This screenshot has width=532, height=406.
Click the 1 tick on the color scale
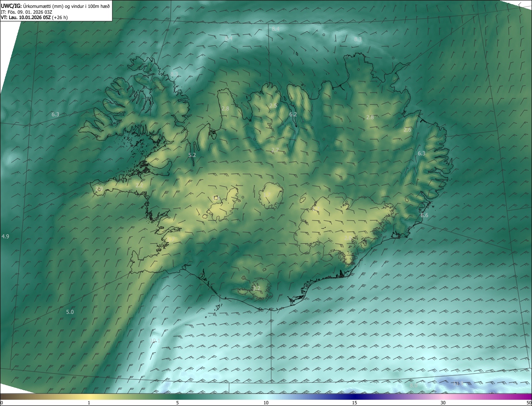pos(89,403)
